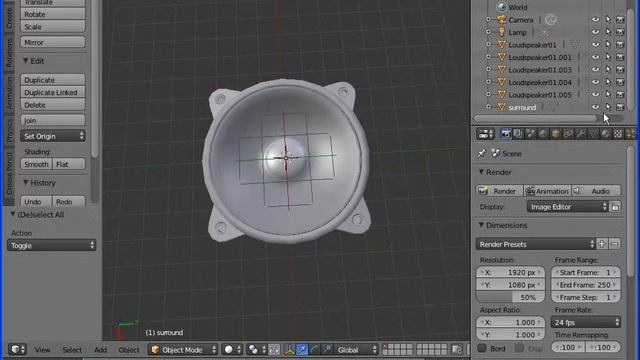This screenshot has height=360, width=640.
Task: Click the pin icon beside Scene
Action: tap(482, 153)
